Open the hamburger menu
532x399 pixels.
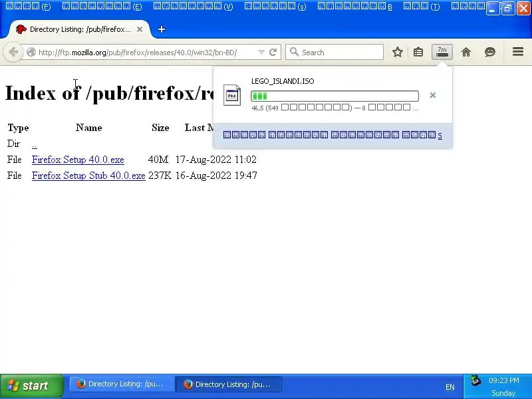click(x=518, y=52)
